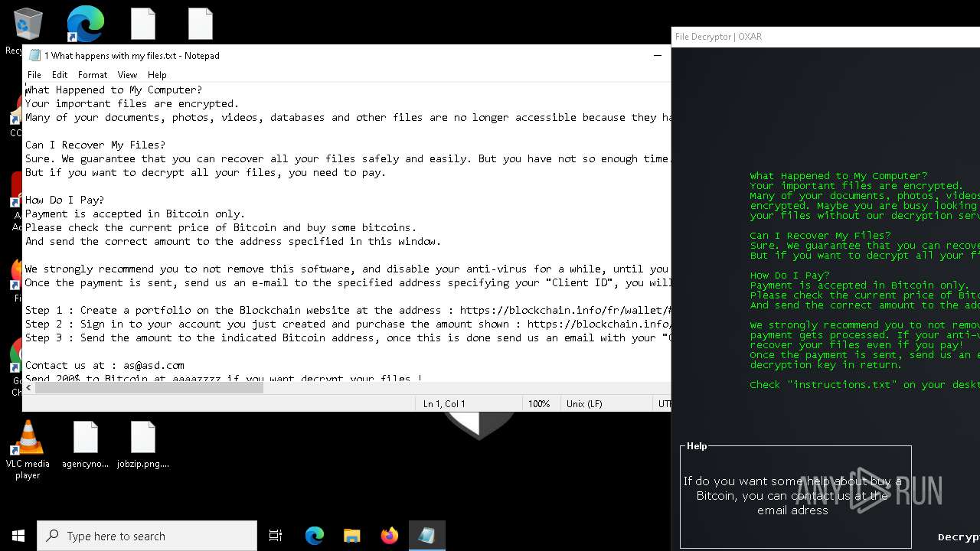Click 'Check "instructions.txt"' line in OXAR window
This screenshot has height=551, width=980.
tap(864, 384)
